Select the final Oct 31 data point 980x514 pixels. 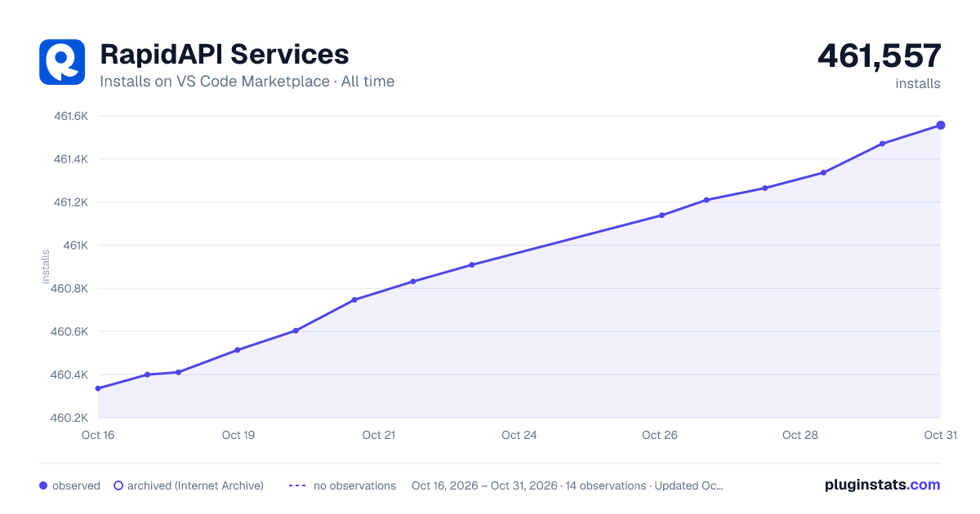(941, 125)
